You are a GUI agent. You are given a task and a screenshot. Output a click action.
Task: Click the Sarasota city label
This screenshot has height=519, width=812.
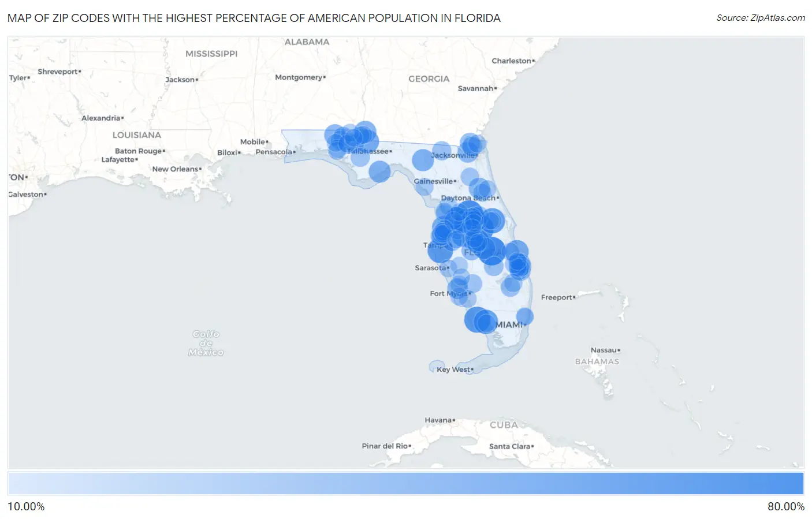(x=430, y=268)
